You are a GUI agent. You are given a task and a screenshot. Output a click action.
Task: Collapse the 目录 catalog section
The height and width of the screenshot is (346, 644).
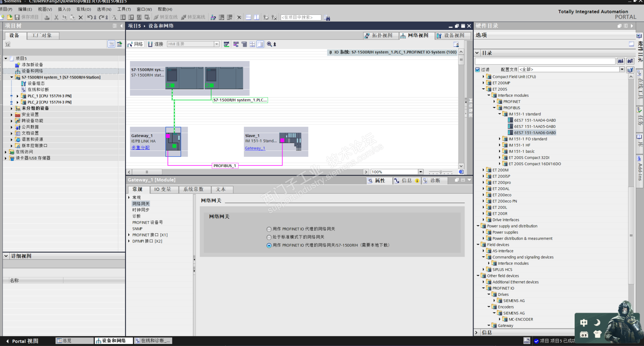click(477, 53)
